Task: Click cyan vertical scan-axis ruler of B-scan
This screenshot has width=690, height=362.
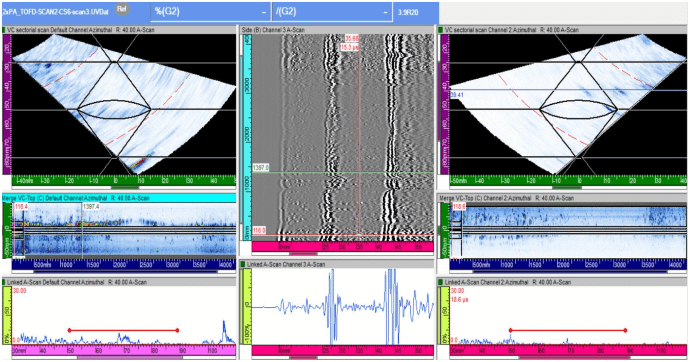Action: [247, 138]
